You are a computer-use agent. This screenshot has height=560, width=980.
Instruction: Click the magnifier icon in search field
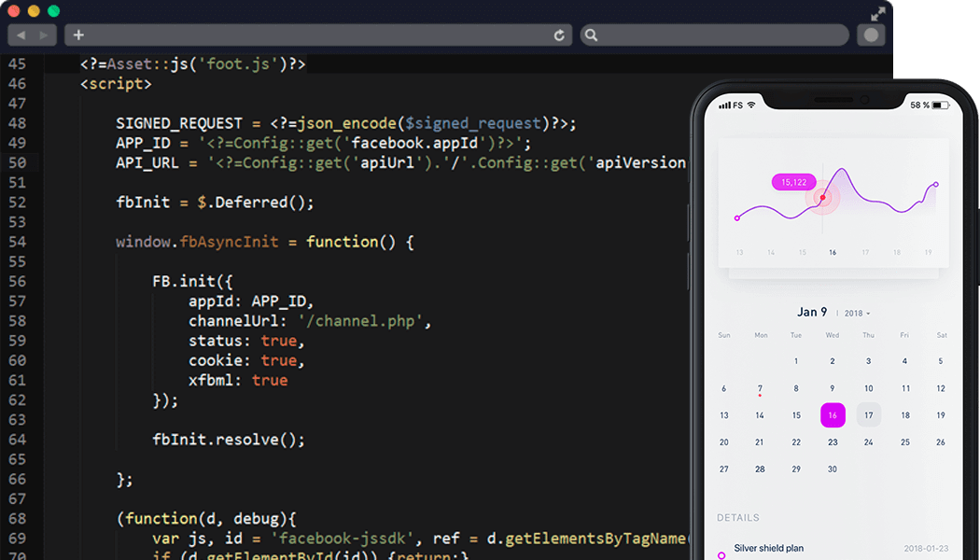point(591,35)
